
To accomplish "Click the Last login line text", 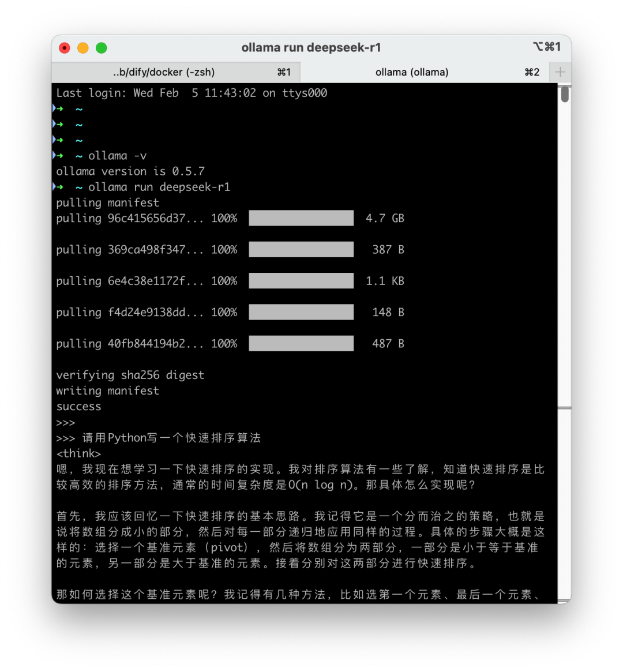I will [x=192, y=93].
